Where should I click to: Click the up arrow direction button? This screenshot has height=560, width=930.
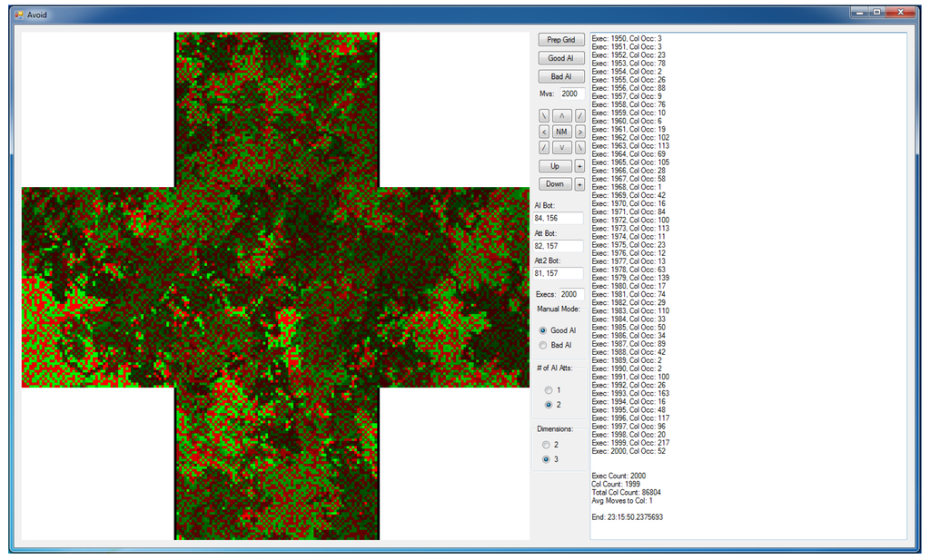click(x=561, y=116)
